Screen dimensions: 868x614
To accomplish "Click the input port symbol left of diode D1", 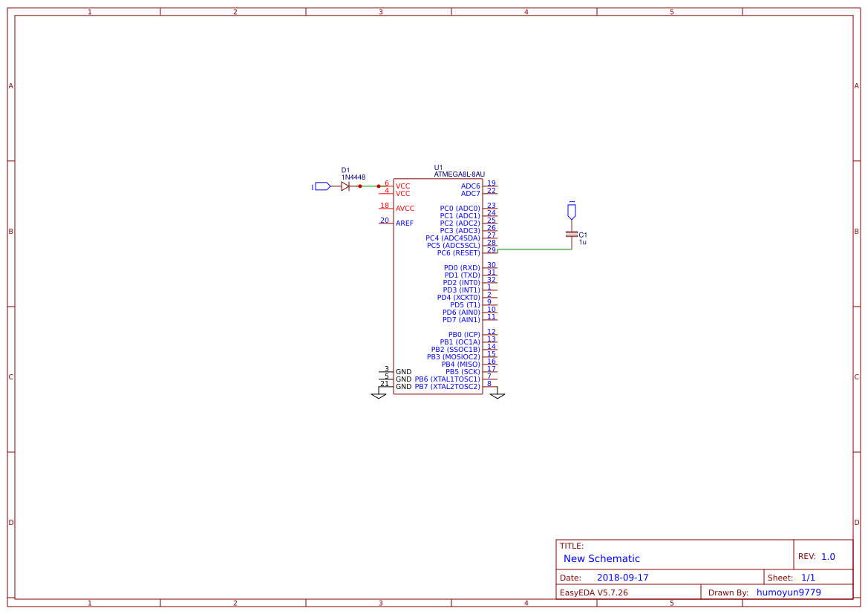I will tap(322, 186).
